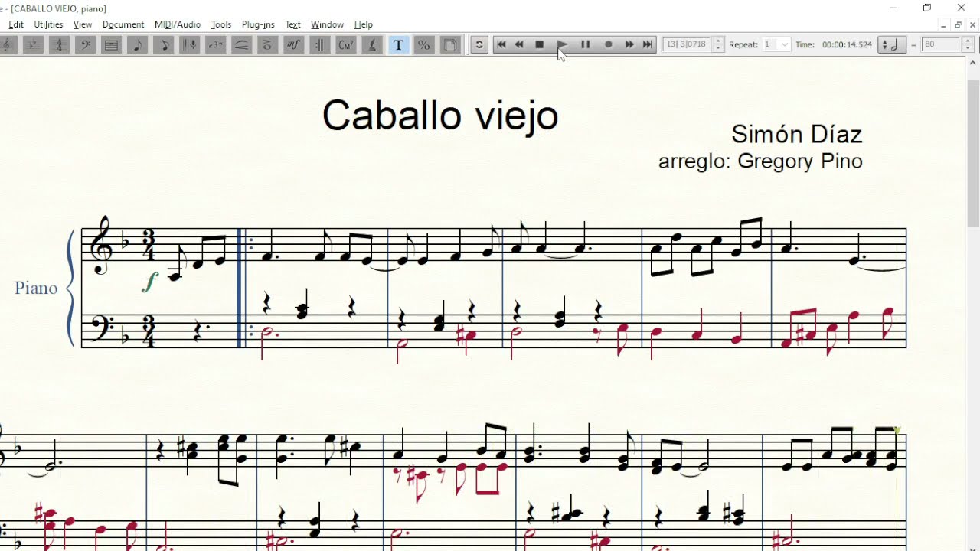This screenshot has height=551, width=980.
Task: Restore the inner document window
Action: point(958,24)
